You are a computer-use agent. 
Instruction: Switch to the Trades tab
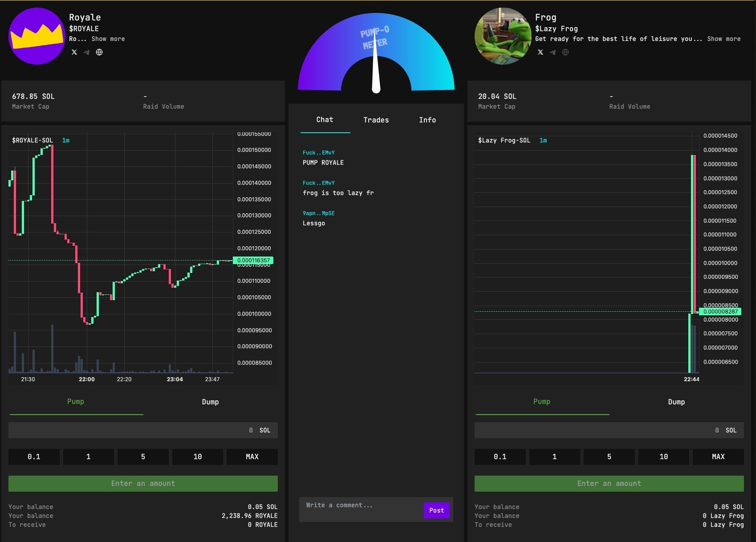(376, 120)
